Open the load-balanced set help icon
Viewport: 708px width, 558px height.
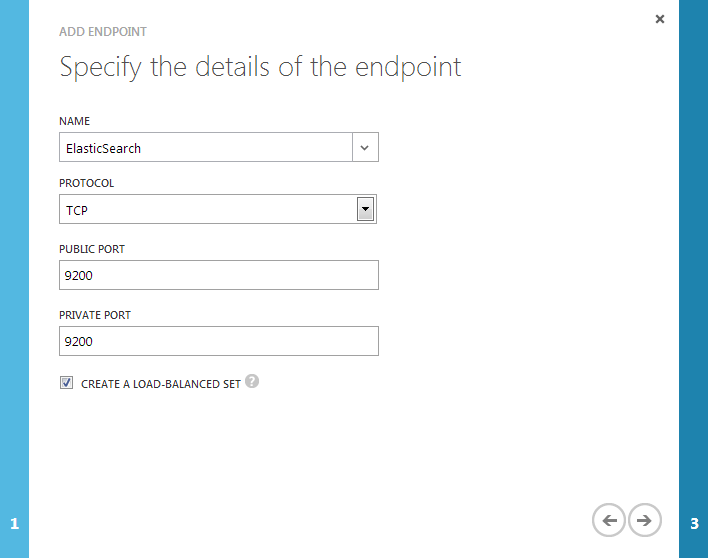[x=252, y=381]
